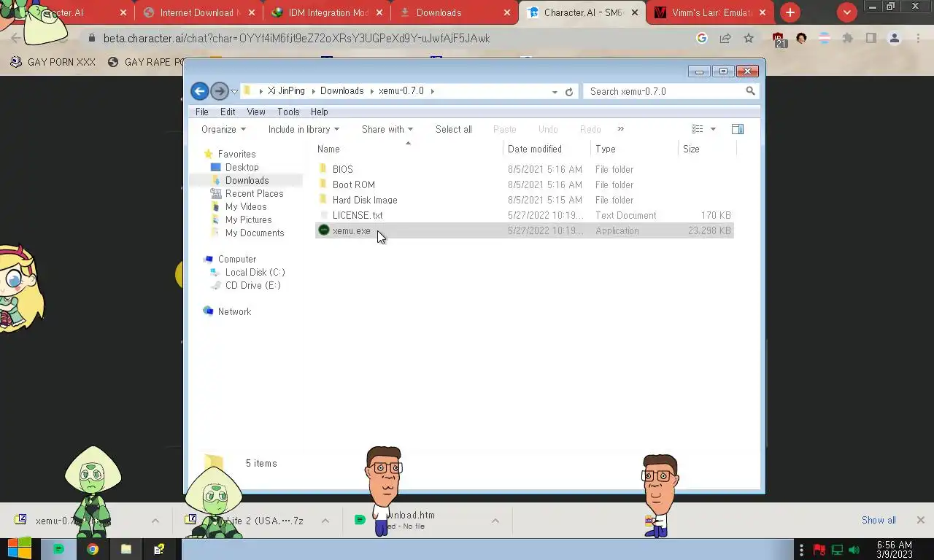Open File Explorer taskbar icon
The height and width of the screenshot is (560, 934).
[x=126, y=549]
